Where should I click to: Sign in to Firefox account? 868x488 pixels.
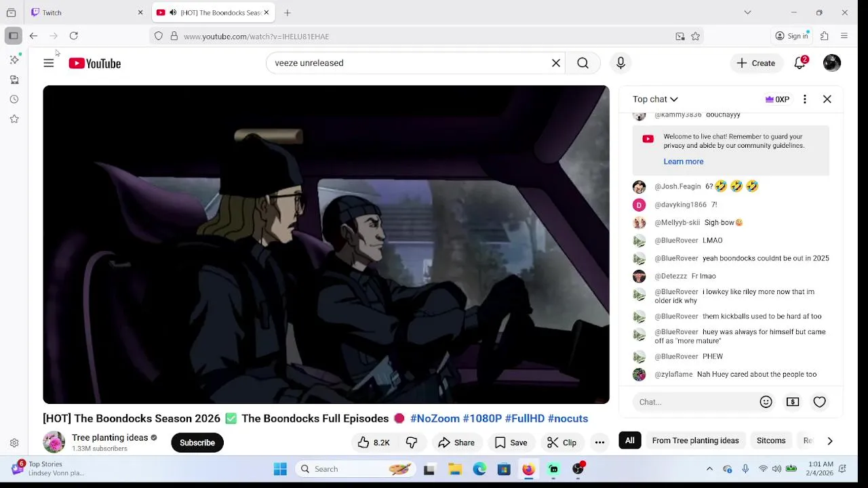[792, 36]
